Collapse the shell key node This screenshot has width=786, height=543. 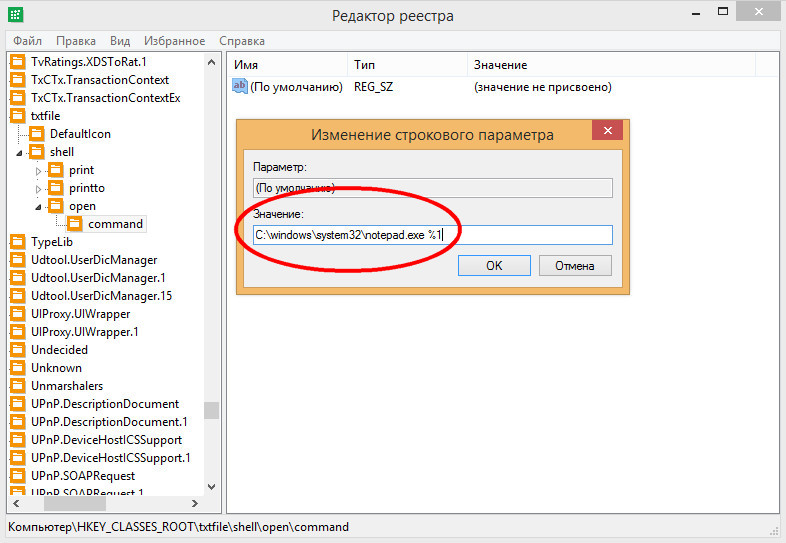tap(22, 153)
